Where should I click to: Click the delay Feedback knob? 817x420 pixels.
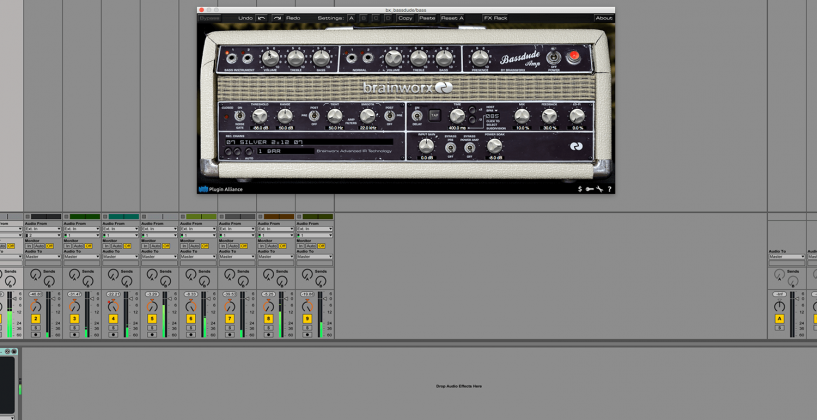tap(549, 116)
